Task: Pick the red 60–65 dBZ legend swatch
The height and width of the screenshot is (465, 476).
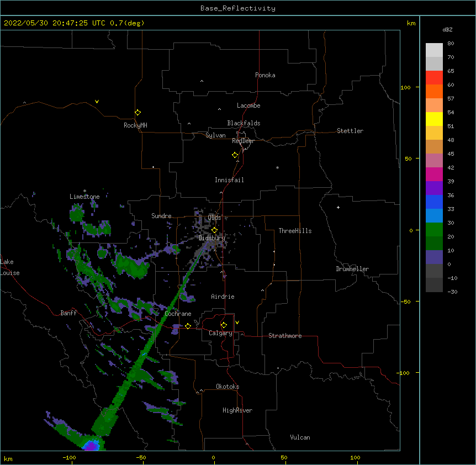Action: 434,78
